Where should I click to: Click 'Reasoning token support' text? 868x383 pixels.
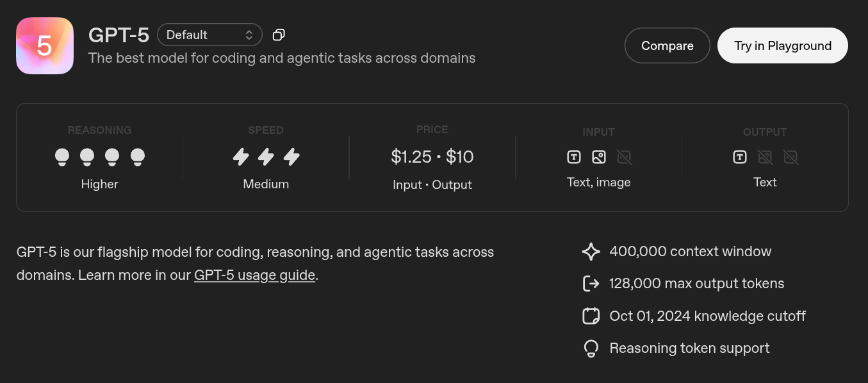(x=690, y=348)
